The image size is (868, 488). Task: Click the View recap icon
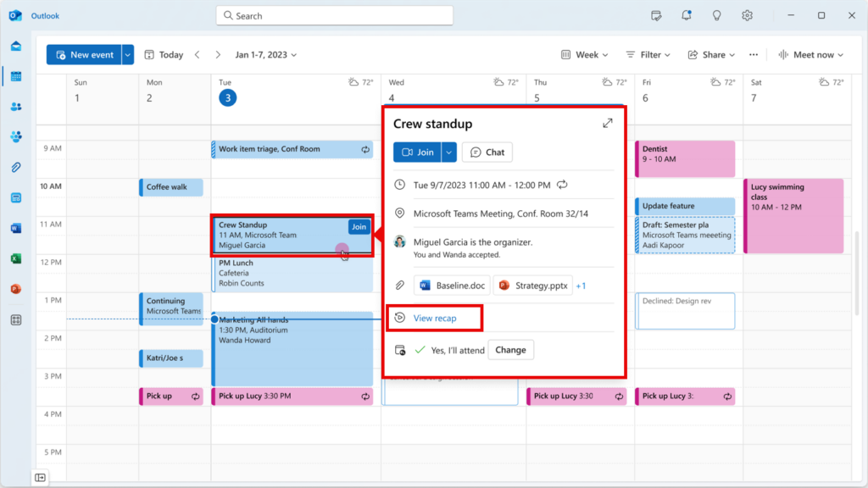pos(400,318)
